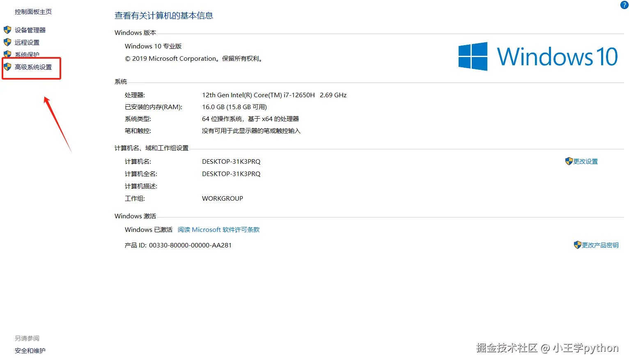Click 更改产品密钥 link
This screenshot has width=629, height=364.
600,245
